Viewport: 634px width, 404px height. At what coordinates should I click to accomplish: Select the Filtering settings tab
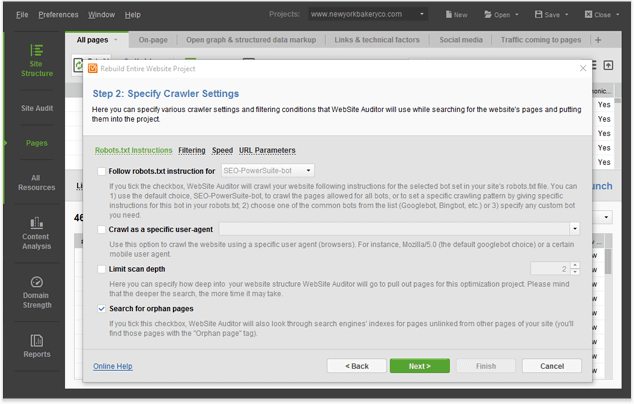pyautogui.click(x=192, y=150)
